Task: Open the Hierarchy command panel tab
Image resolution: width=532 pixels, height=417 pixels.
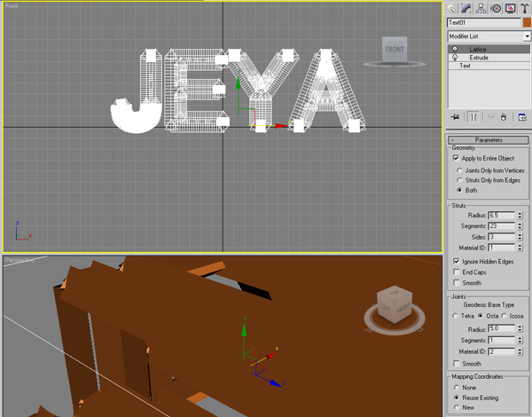Action: point(481,8)
